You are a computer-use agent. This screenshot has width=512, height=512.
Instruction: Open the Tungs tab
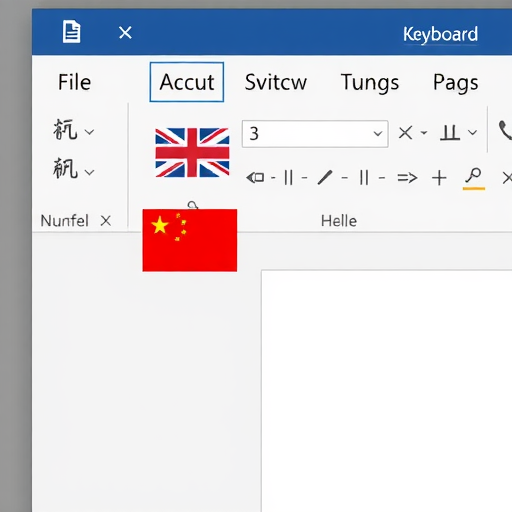(370, 83)
